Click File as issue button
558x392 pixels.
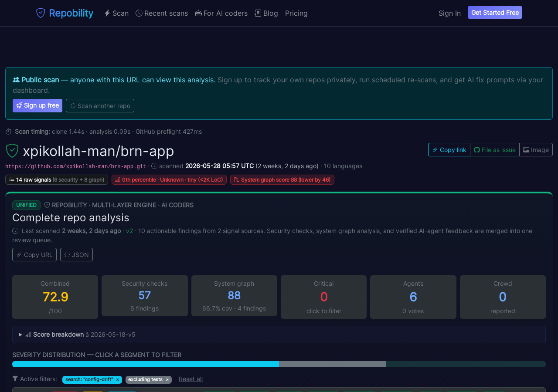495,149
